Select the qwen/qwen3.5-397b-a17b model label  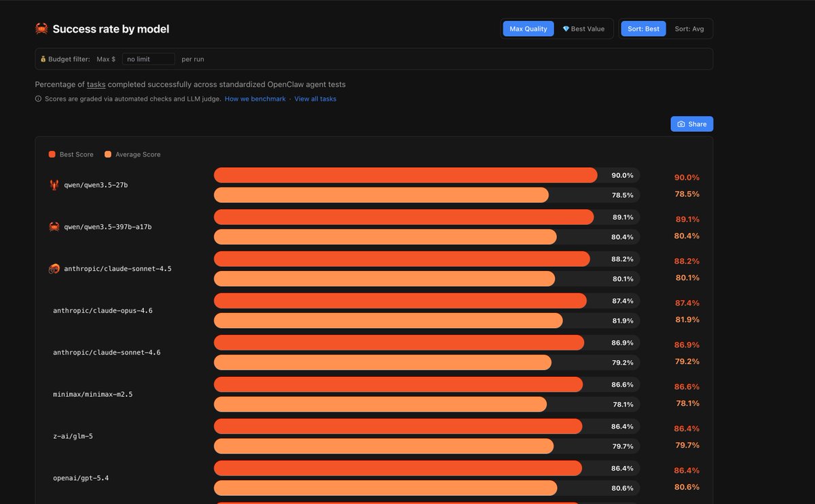(108, 227)
